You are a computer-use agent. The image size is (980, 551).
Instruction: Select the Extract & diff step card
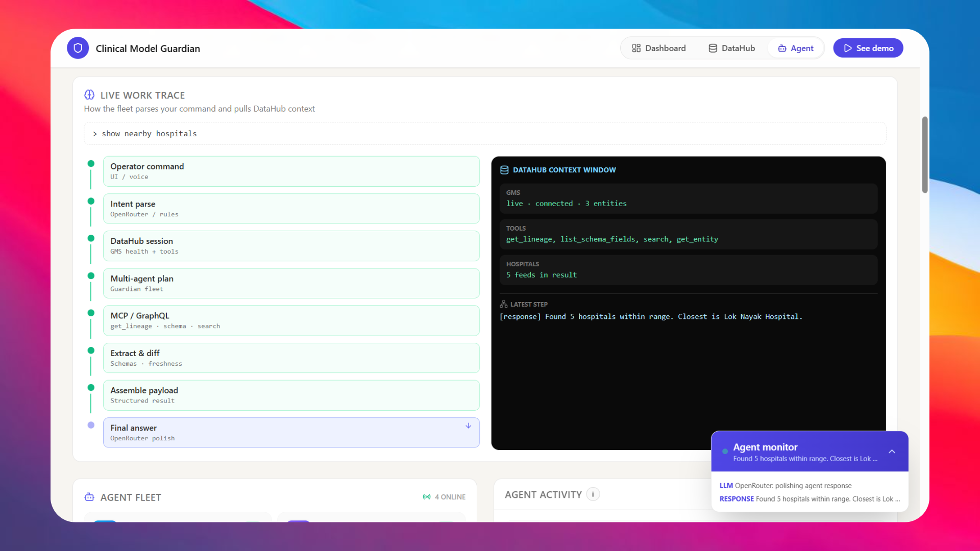pos(291,358)
